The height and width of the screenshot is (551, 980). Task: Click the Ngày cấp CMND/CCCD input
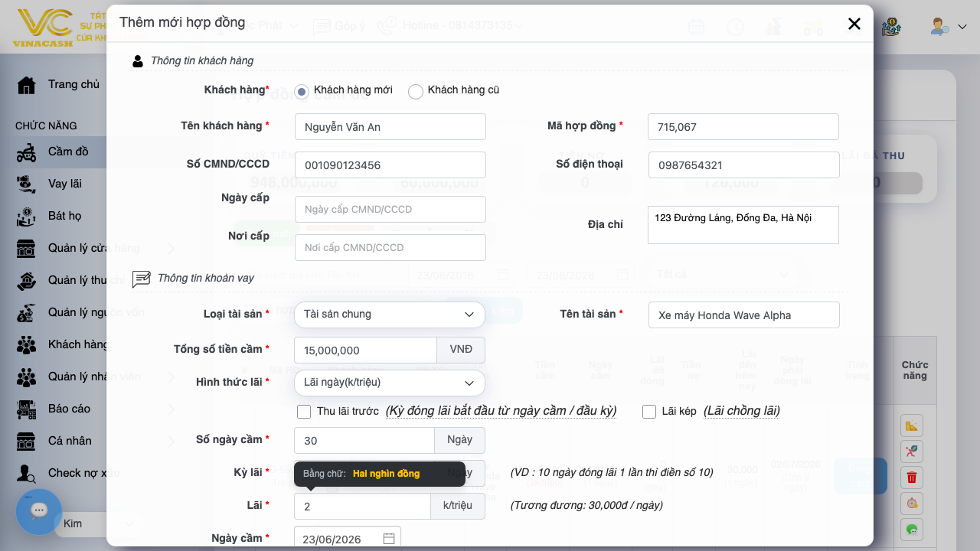coord(390,210)
